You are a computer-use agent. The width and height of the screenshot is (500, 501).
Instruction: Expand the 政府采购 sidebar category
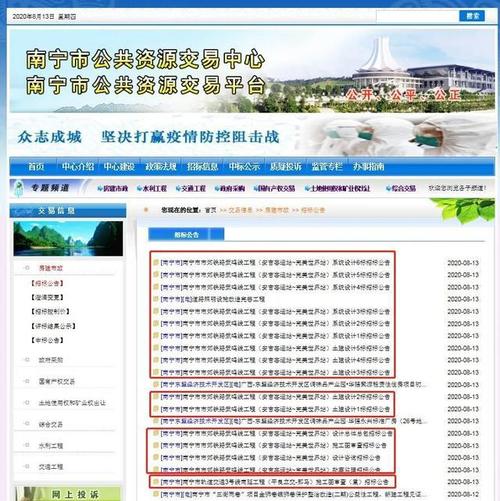pyautogui.click(x=51, y=360)
